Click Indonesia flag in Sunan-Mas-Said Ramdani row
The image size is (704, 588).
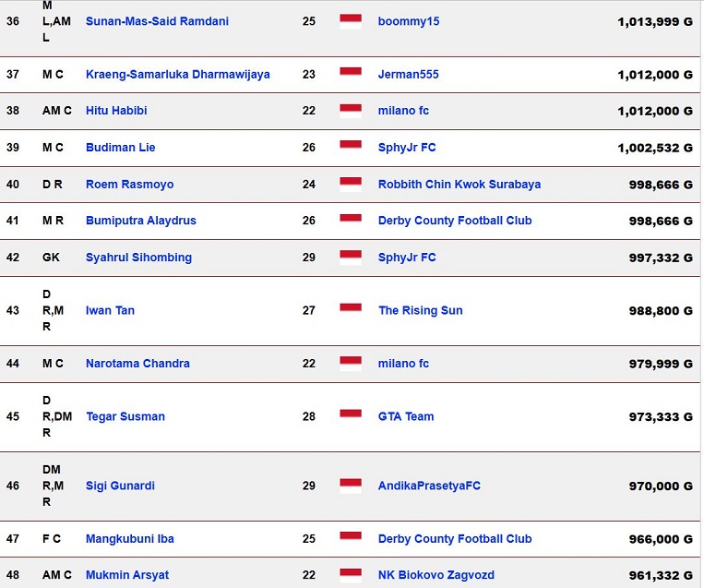pos(351,21)
